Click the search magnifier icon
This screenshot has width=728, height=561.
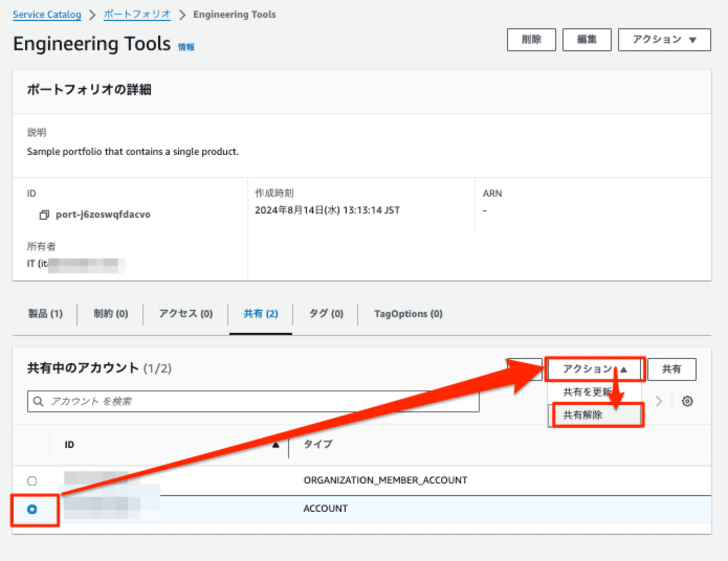coord(38,401)
